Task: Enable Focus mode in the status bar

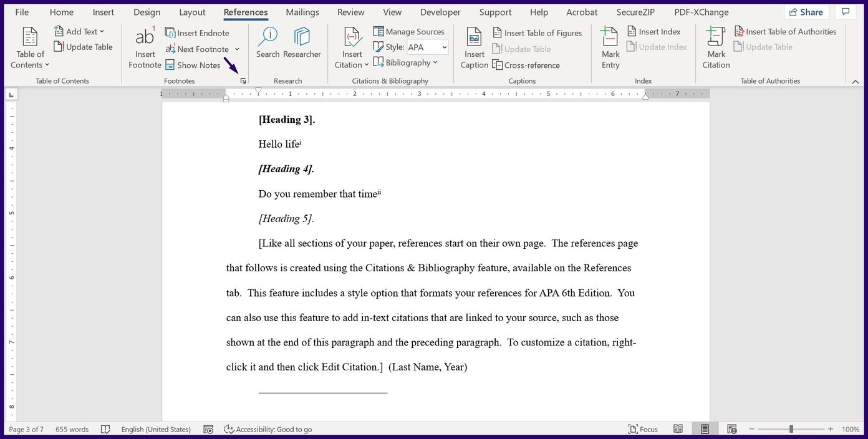Action: (x=644, y=429)
